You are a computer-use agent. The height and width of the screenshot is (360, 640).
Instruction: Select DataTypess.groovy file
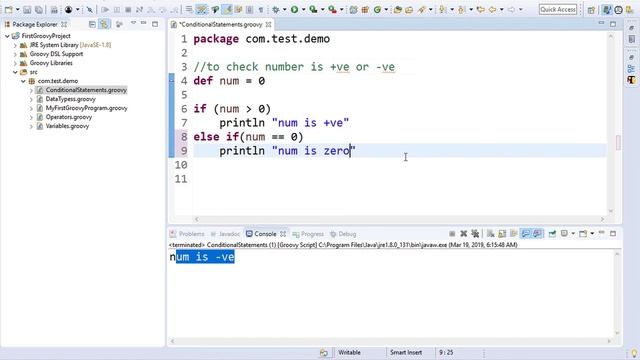click(70, 99)
